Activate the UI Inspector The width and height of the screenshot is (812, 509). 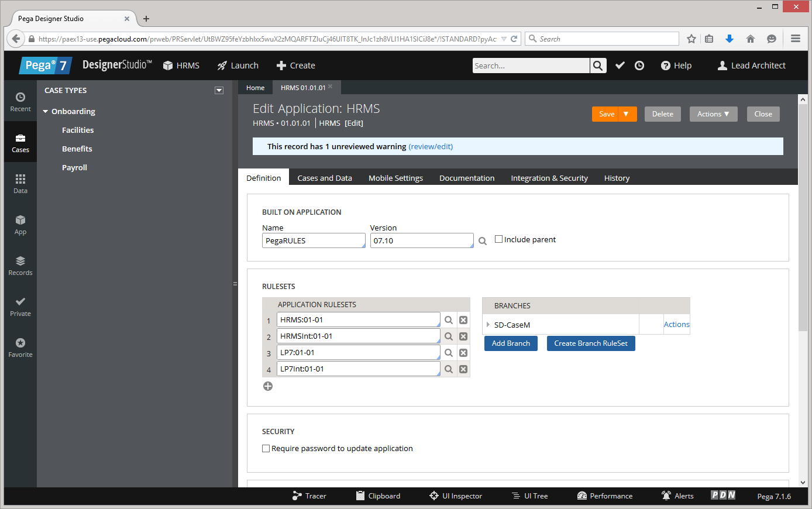tap(456, 496)
